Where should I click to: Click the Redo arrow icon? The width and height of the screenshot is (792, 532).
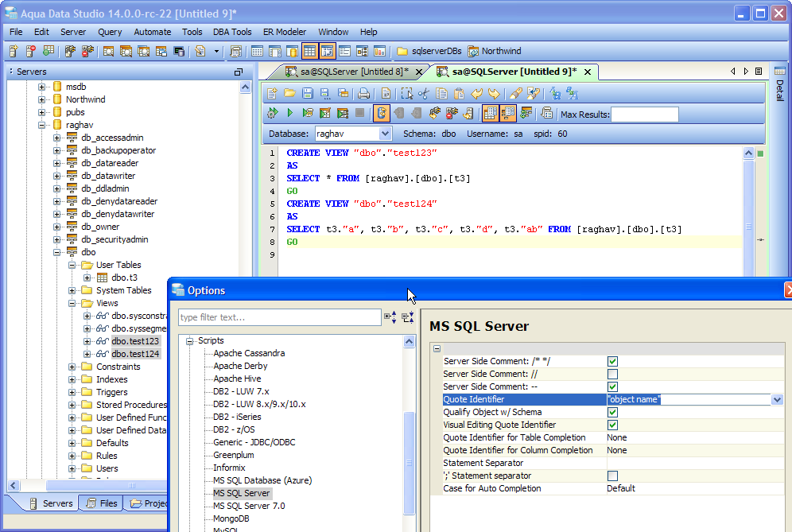pos(494,94)
